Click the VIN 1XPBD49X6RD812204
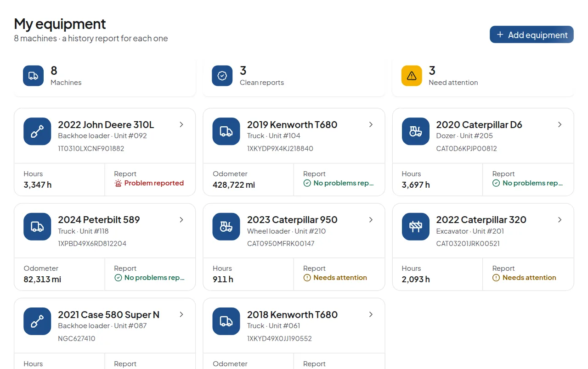This screenshot has height=369, width=588. [92, 244]
